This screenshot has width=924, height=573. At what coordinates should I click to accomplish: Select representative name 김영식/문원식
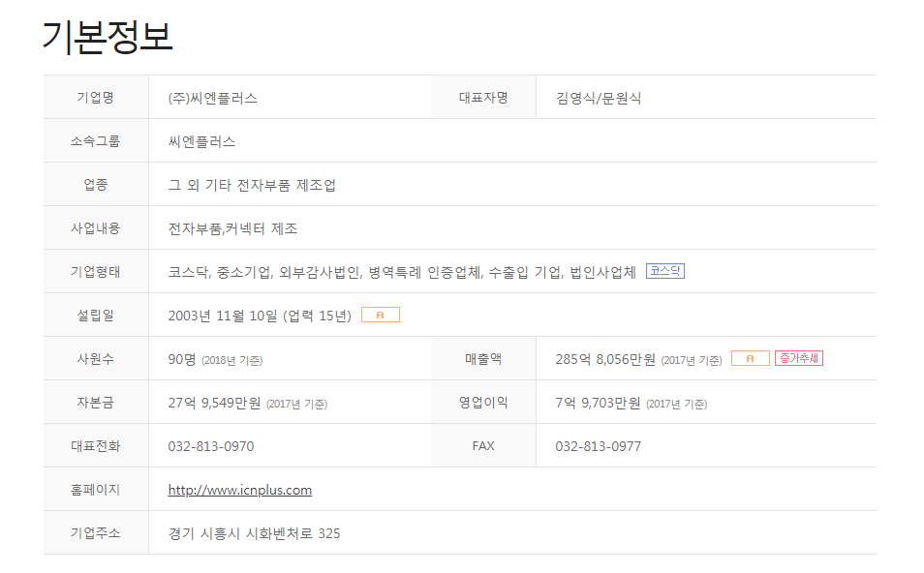pos(599,98)
